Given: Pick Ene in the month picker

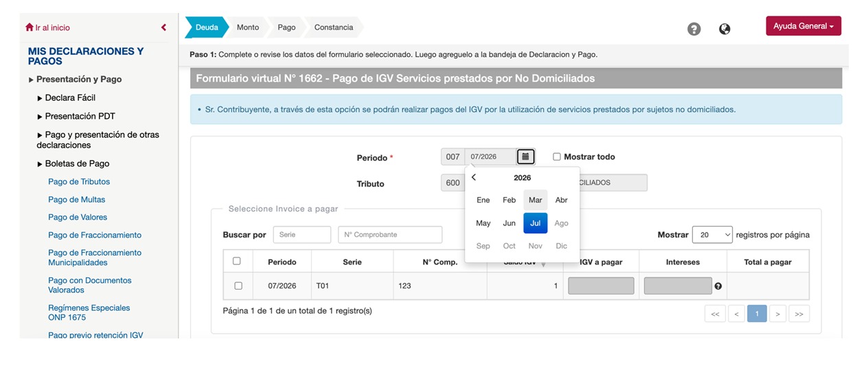Looking at the screenshot, I should point(483,200).
